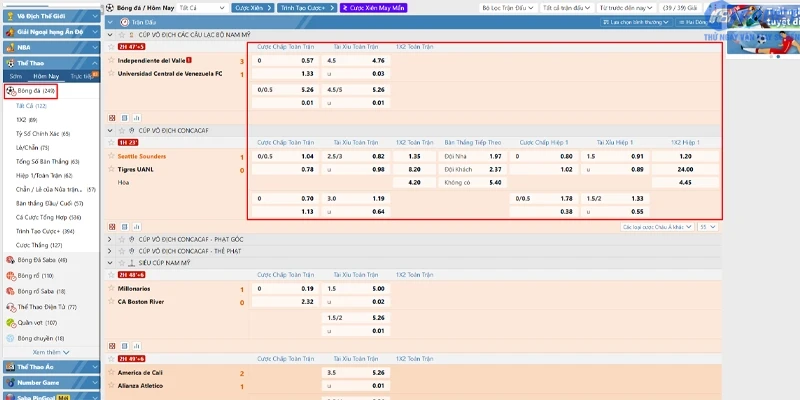Viewport: 800px width, 400px height.
Task: Select the Tổng Số Bàn Thắng menu item
Action: point(48,161)
